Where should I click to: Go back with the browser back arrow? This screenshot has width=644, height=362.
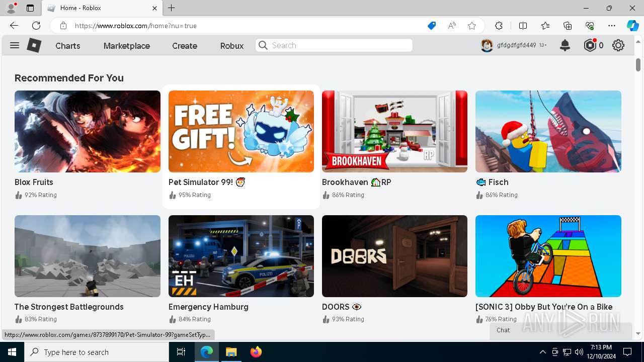pyautogui.click(x=14, y=26)
